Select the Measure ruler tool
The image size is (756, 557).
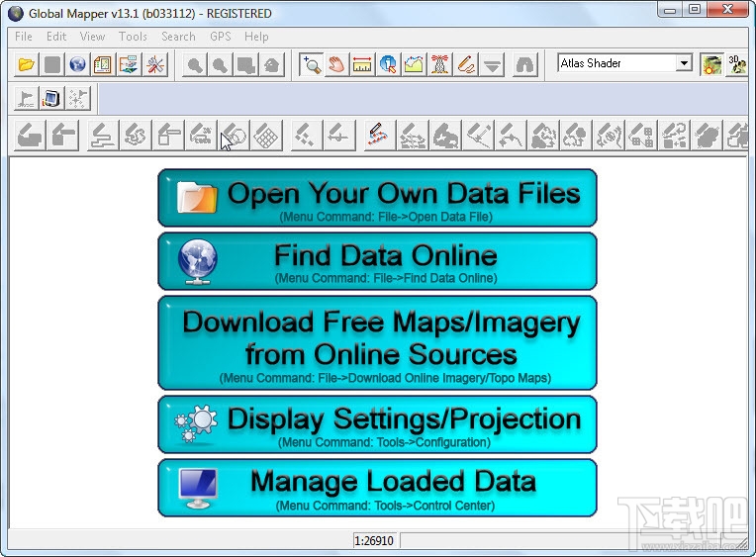coord(362,64)
